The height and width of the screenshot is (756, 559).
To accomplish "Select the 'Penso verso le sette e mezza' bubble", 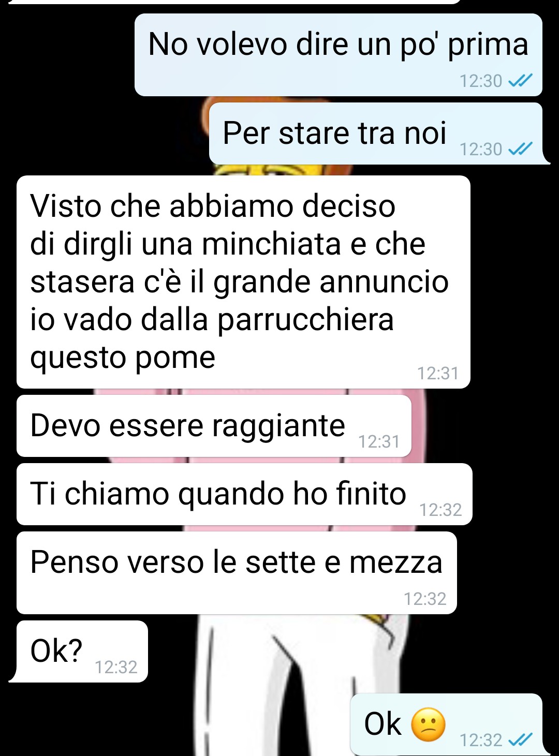I will coord(237,573).
